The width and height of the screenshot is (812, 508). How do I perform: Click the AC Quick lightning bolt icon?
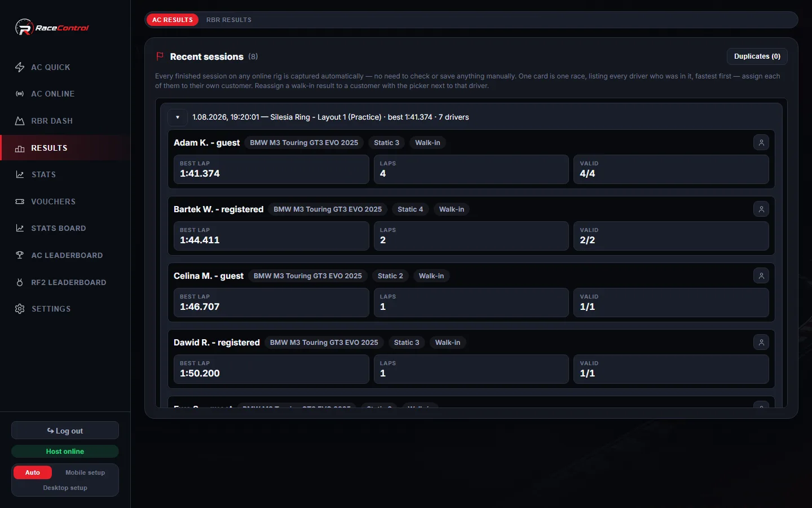[20, 67]
